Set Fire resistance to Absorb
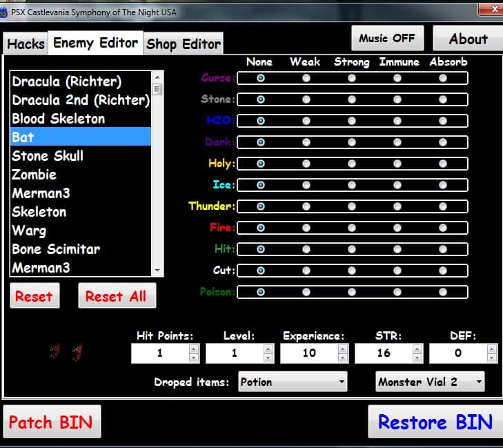 pos(443,228)
